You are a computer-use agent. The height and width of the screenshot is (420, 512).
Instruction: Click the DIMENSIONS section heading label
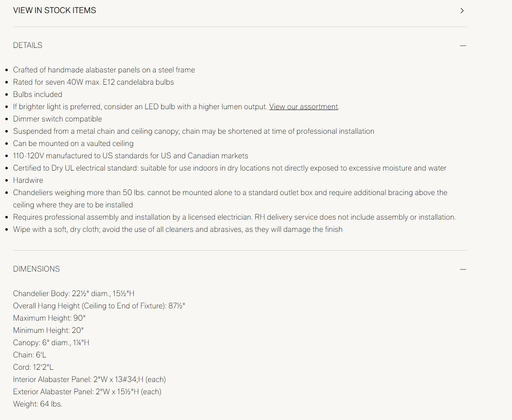tap(36, 269)
